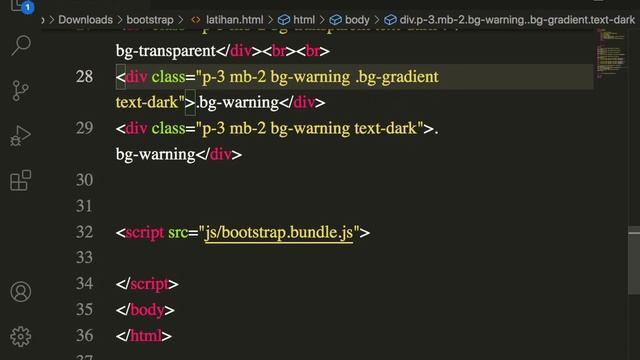Click line number 29 in gutter
The height and width of the screenshot is (360, 640).
84,128
